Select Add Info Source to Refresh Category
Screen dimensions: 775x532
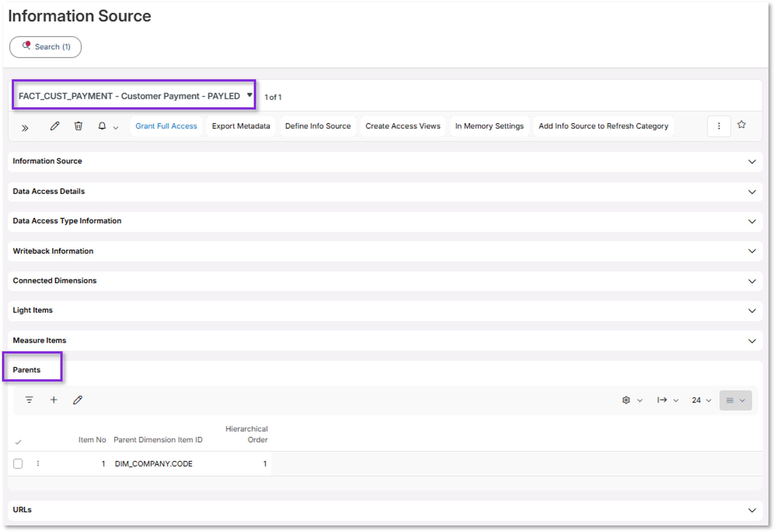603,126
